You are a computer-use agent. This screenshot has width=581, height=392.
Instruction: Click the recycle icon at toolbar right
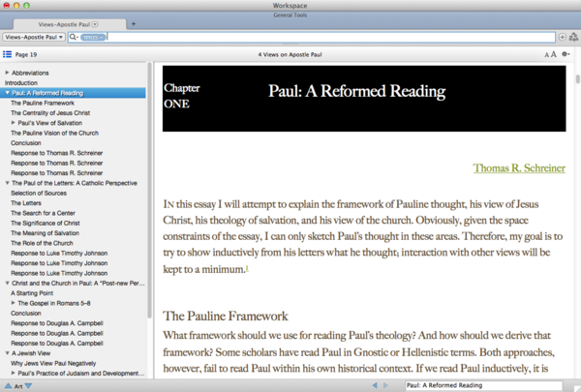point(573,37)
